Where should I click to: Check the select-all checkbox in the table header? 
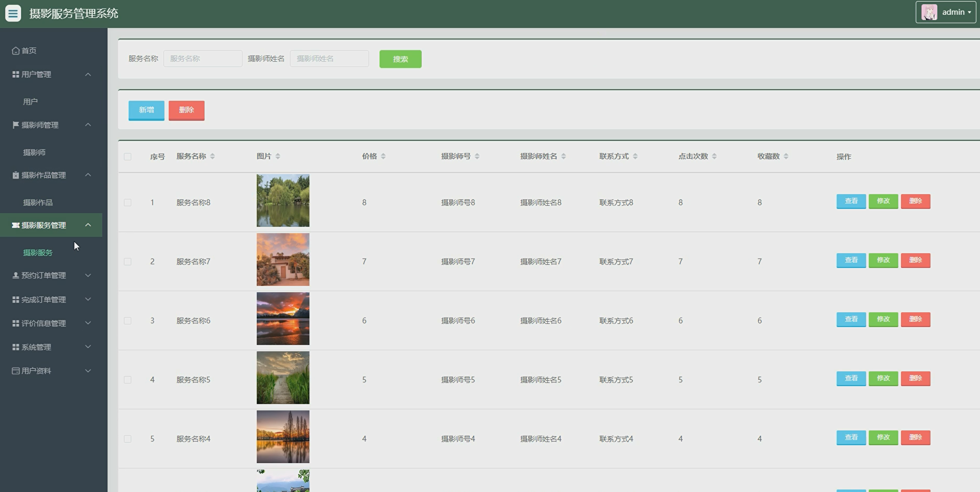(127, 157)
